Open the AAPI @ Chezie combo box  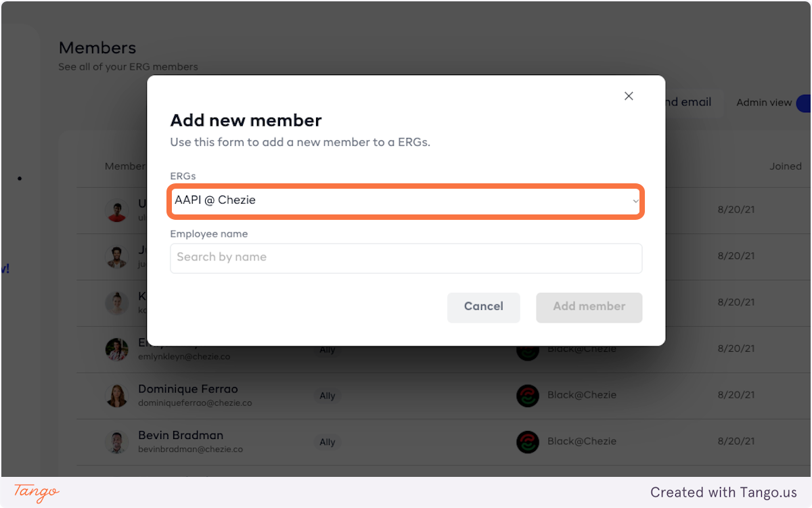(x=405, y=201)
